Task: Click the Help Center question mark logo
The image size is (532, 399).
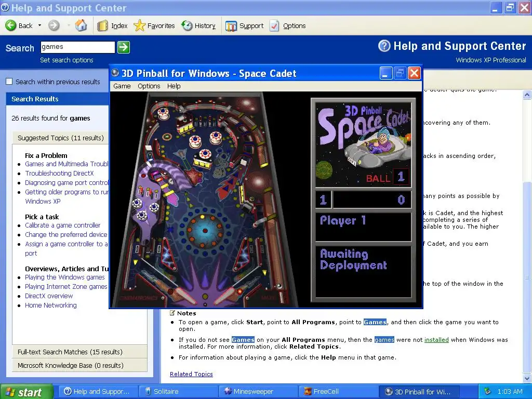Action: click(384, 46)
